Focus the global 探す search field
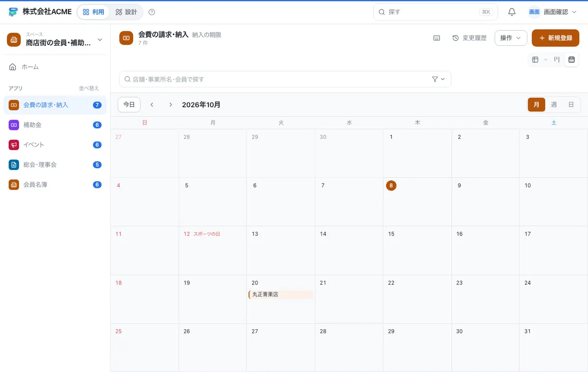 [x=435, y=12]
